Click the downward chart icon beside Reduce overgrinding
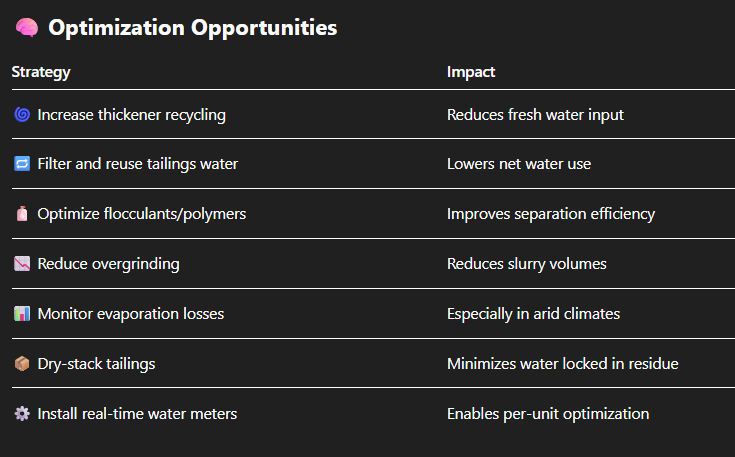The width and height of the screenshot is (735, 457). 22,264
